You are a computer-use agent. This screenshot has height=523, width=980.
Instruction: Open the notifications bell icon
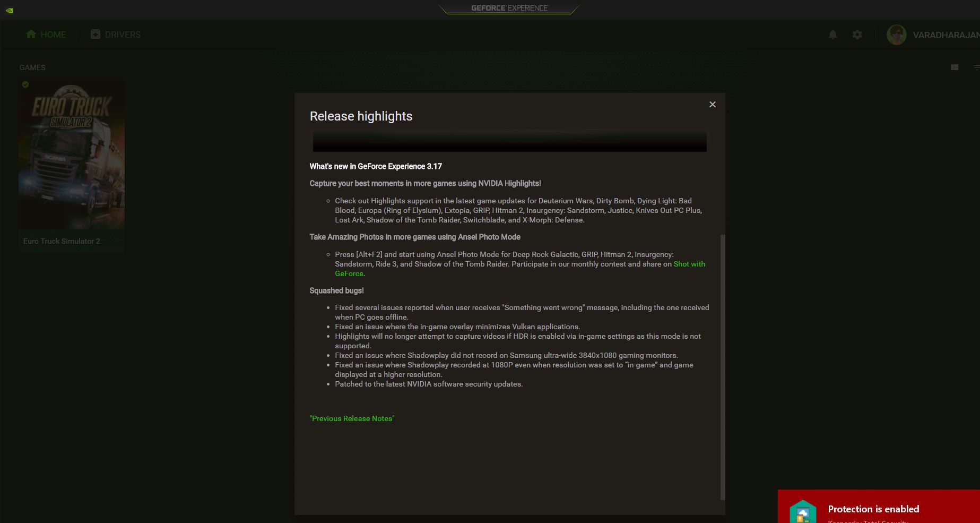coord(832,35)
